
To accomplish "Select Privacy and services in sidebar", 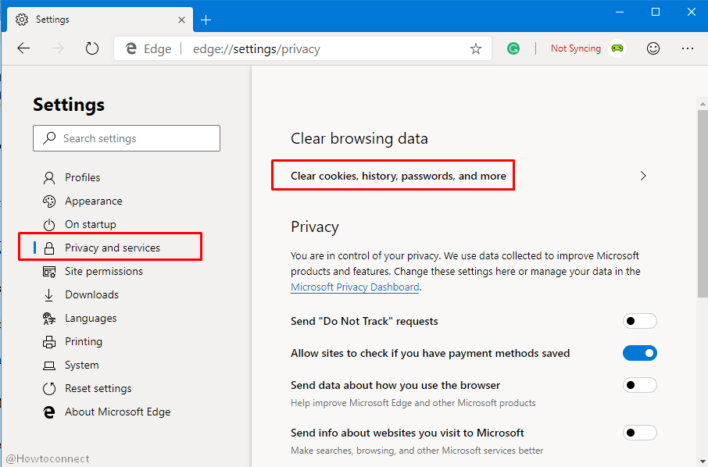I will click(x=110, y=247).
